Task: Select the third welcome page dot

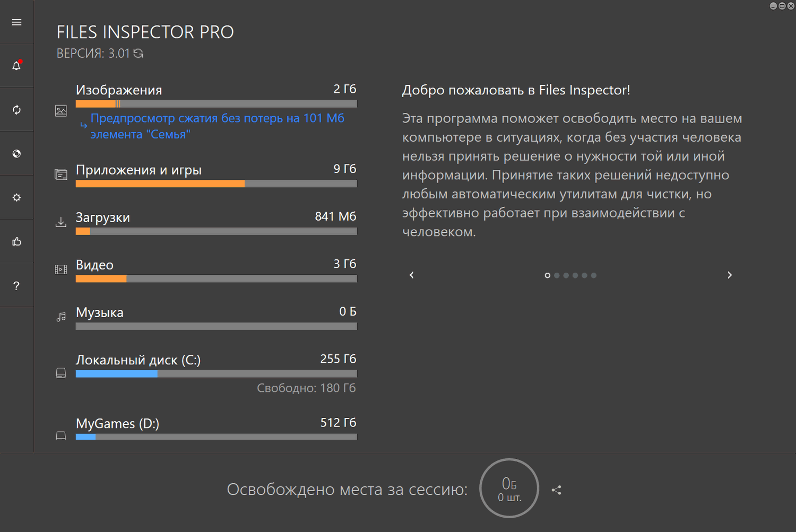Action: [x=566, y=275]
